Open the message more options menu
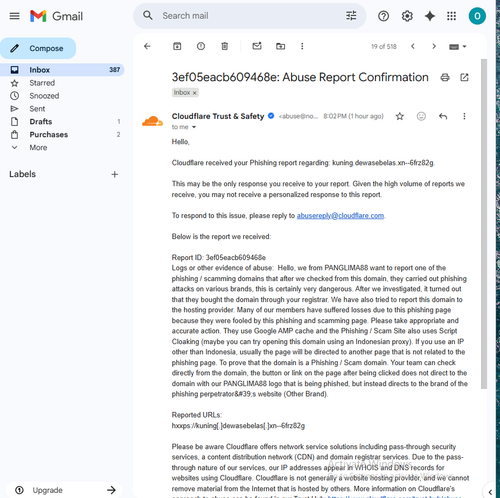The width and height of the screenshot is (500, 498). point(464,116)
